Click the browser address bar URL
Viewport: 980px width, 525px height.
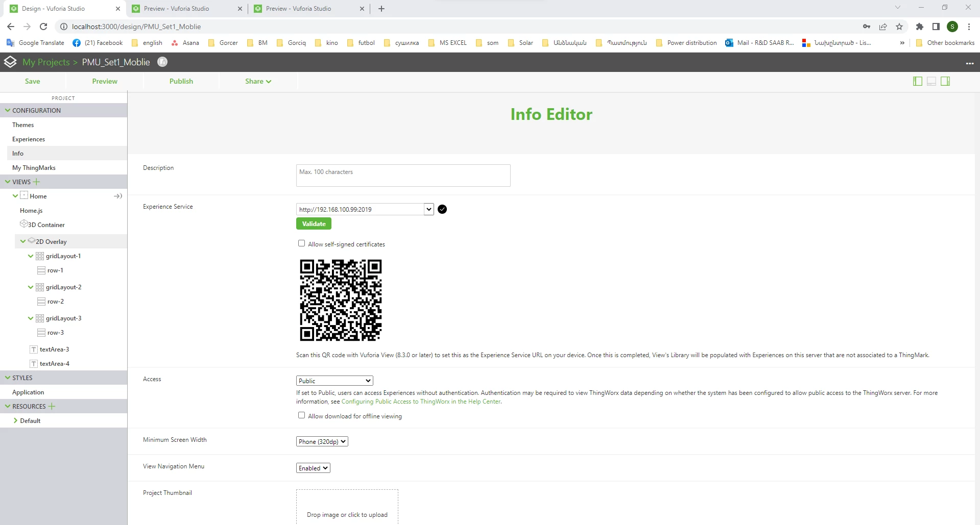pos(136,27)
